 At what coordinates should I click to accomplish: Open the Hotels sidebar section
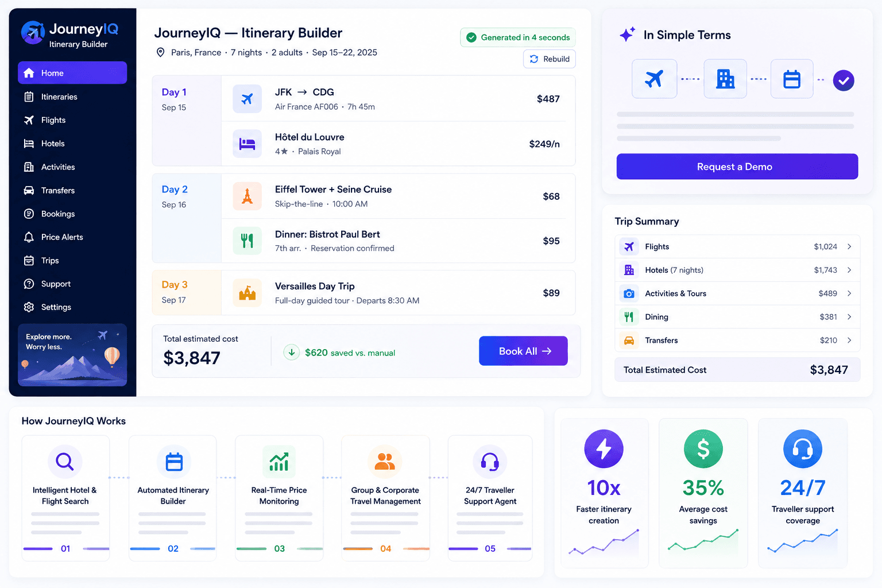pyautogui.click(x=72, y=144)
